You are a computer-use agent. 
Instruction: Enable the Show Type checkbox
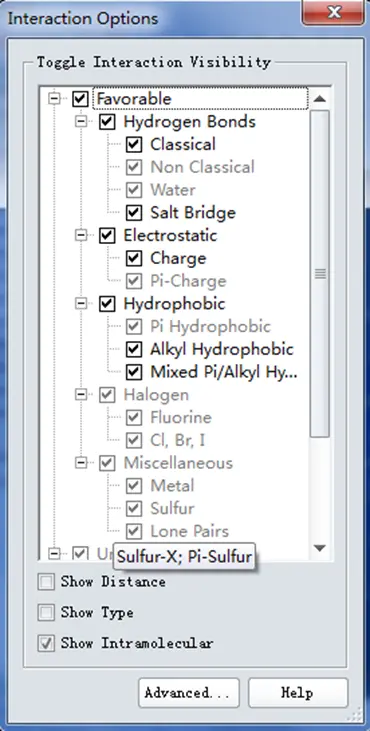(x=46, y=613)
